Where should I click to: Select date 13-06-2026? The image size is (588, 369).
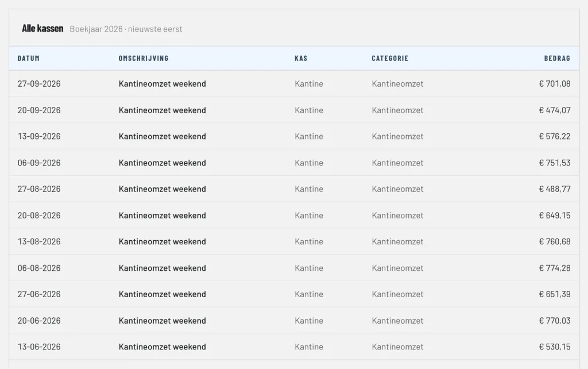[39, 347]
